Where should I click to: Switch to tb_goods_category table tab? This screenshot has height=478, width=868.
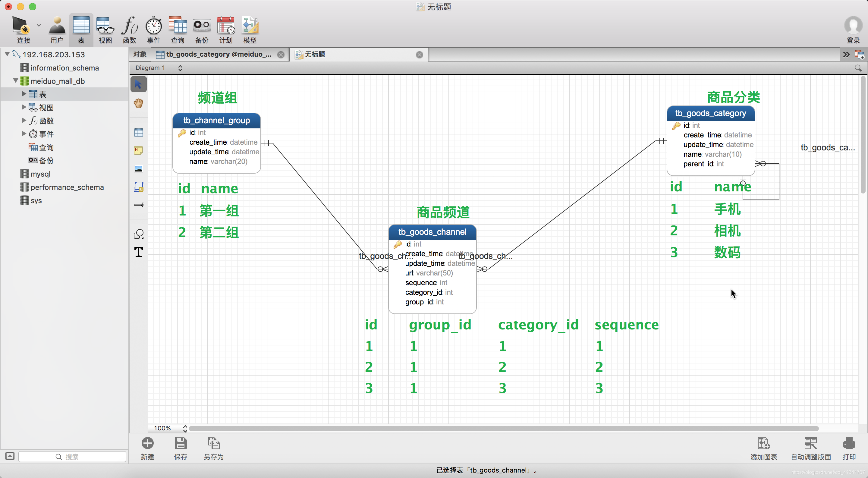pos(218,55)
